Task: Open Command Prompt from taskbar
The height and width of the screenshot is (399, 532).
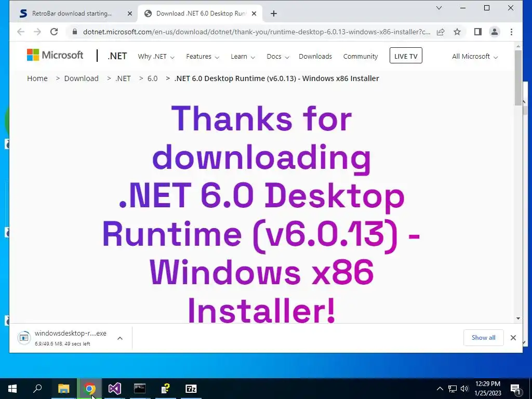Action: click(x=140, y=389)
